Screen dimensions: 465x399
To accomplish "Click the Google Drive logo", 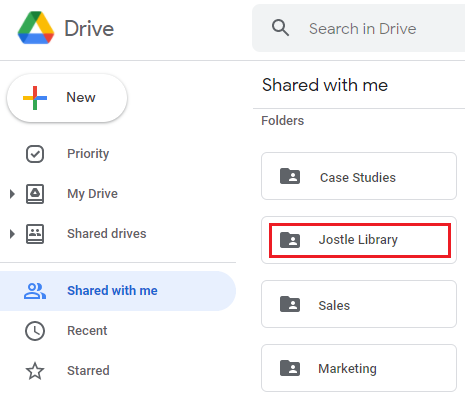I will coord(36,28).
